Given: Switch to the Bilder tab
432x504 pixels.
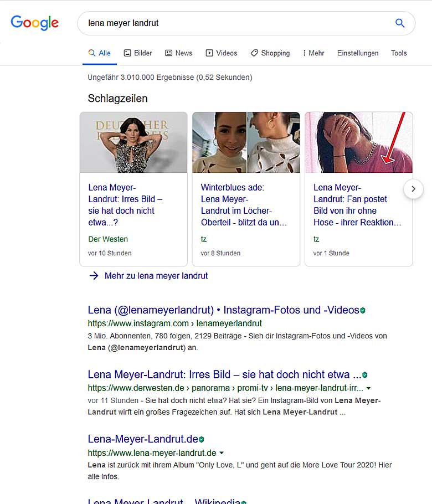Looking at the screenshot, I should [x=138, y=53].
